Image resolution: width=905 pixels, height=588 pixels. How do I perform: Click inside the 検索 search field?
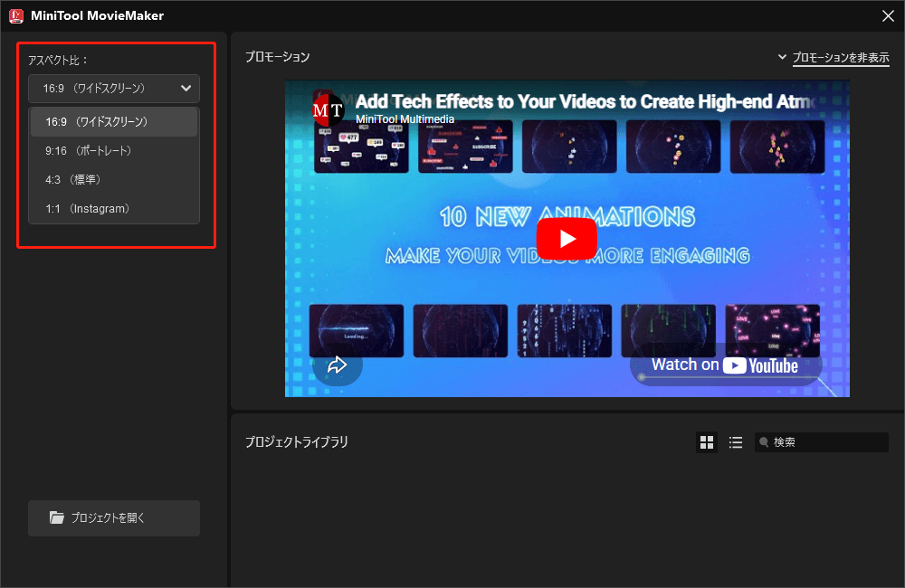(x=824, y=442)
